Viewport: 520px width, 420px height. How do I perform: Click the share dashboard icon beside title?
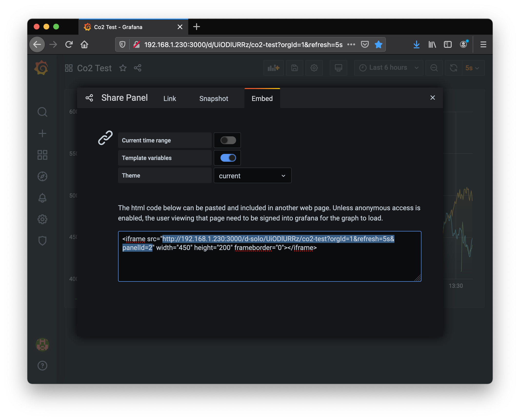pyautogui.click(x=138, y=68)
